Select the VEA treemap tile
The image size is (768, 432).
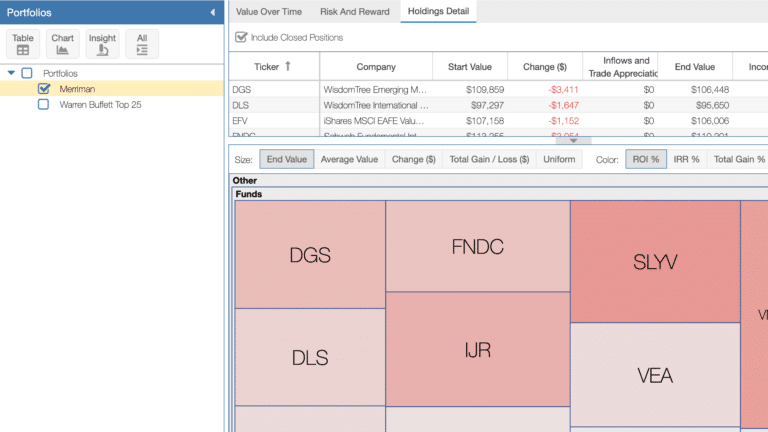pos(655,375)
